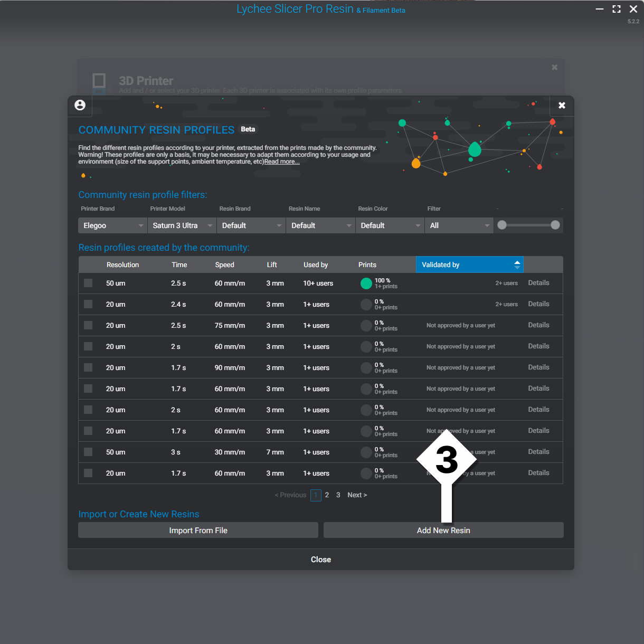644x644 pixels.
Task: Open Read more about community profiles
Action: point(281,161)
